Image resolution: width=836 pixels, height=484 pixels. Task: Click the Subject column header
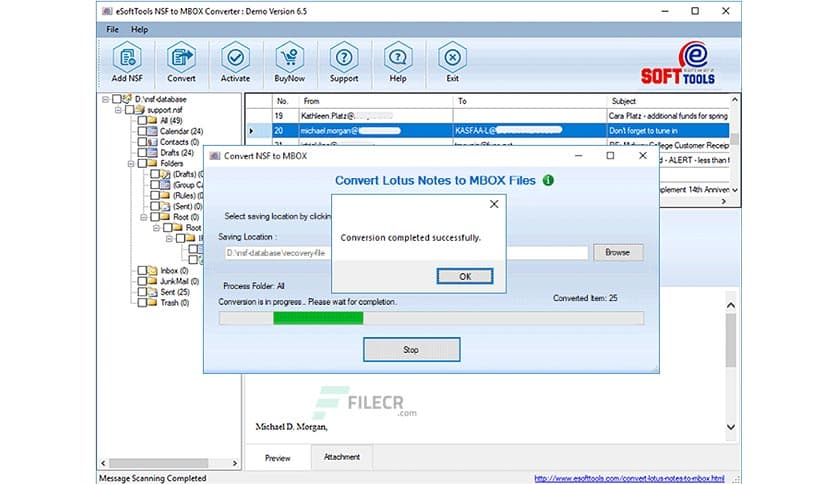[668, 101]
